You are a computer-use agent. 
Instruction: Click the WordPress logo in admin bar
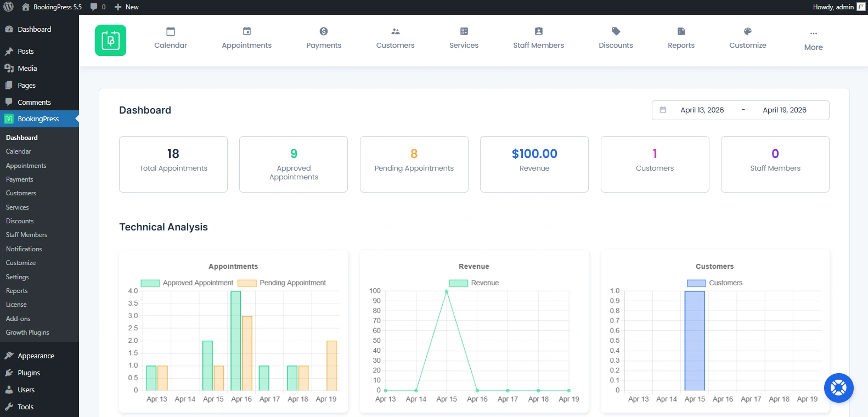tap(8, 7)
